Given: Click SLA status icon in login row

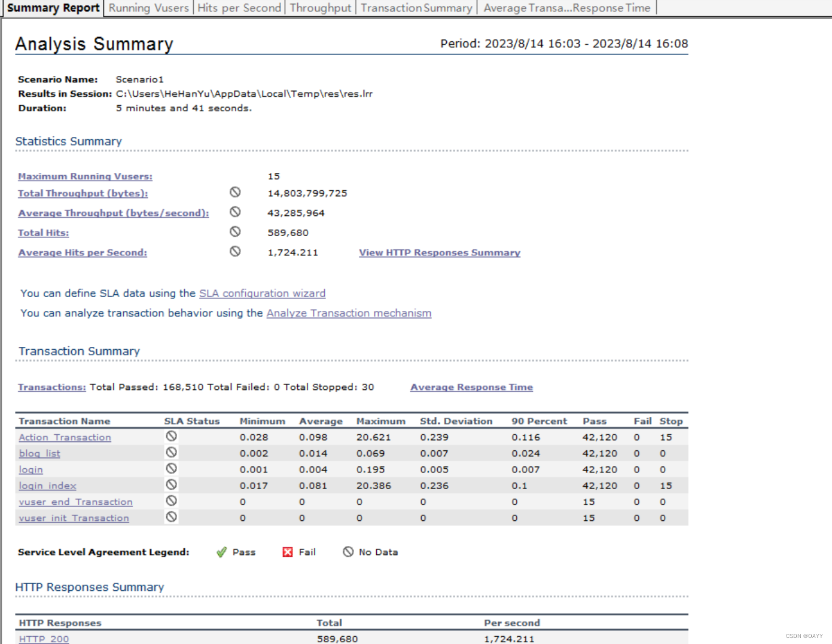Looking at the screenshot, I should [171, 468].
